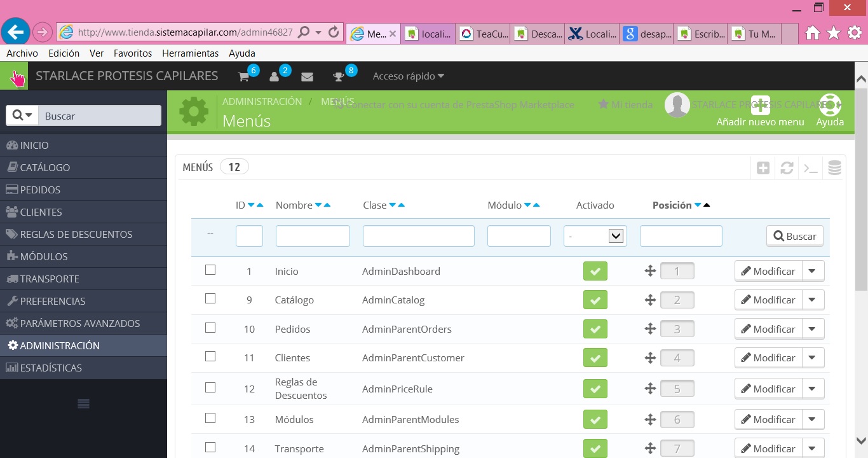Check the box for Inicio row
The width and height of the screenshot is (868, 458).
pos(210,270)
